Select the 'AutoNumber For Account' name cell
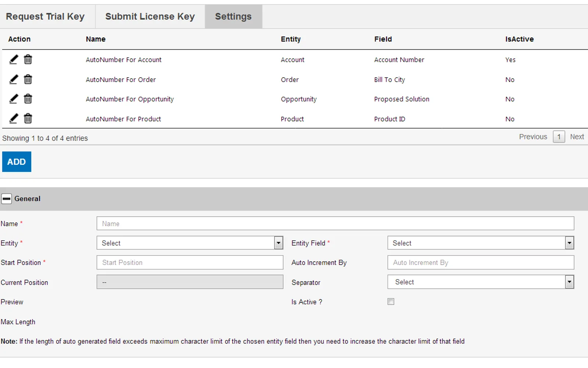 point(123,60)
